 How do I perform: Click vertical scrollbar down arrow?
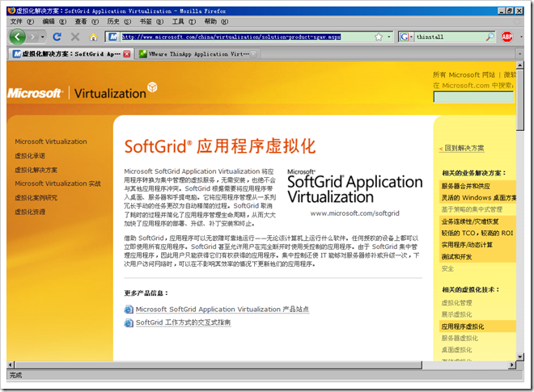coord(519,357)
